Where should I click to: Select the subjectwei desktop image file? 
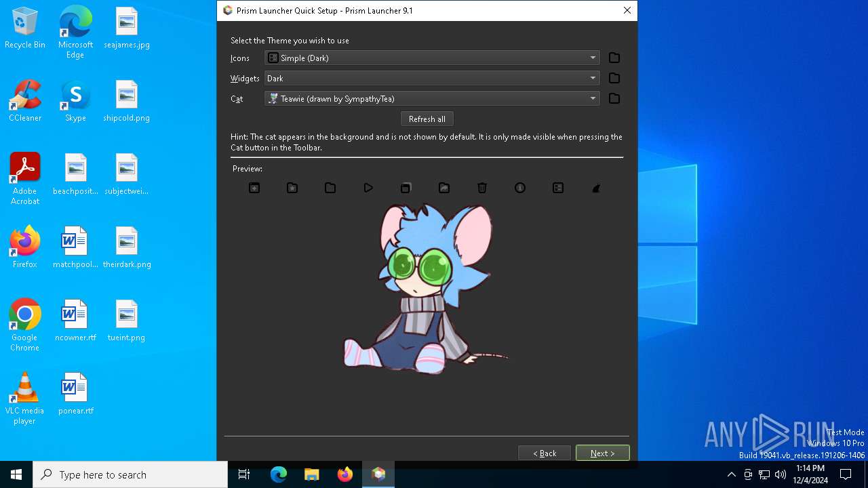click(x=127, y=175)
